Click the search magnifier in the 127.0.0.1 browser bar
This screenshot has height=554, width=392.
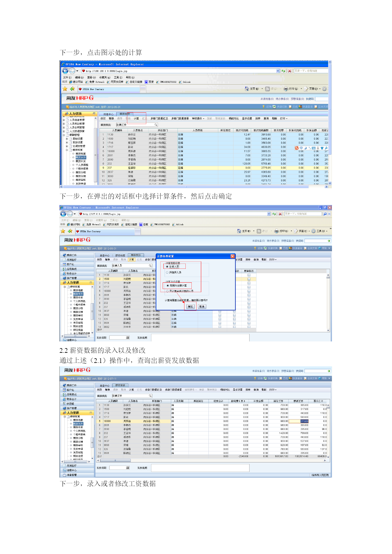click(325, 214)
